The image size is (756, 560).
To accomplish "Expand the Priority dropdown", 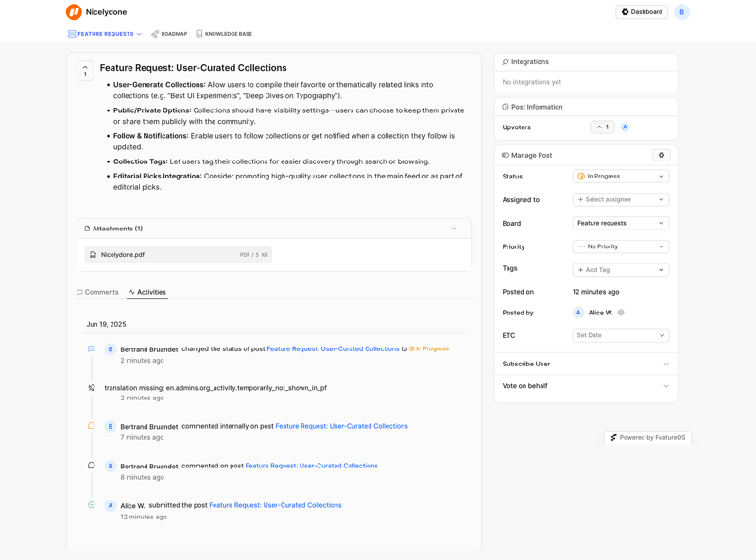I will coord(621,246).
